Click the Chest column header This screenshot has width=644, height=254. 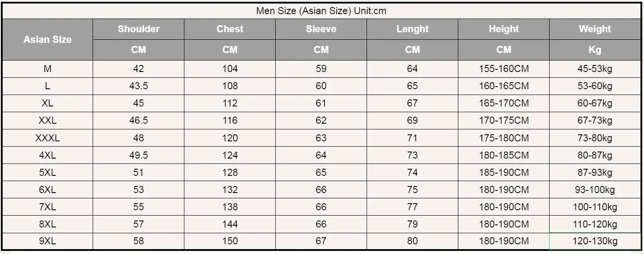click(230, 29)
